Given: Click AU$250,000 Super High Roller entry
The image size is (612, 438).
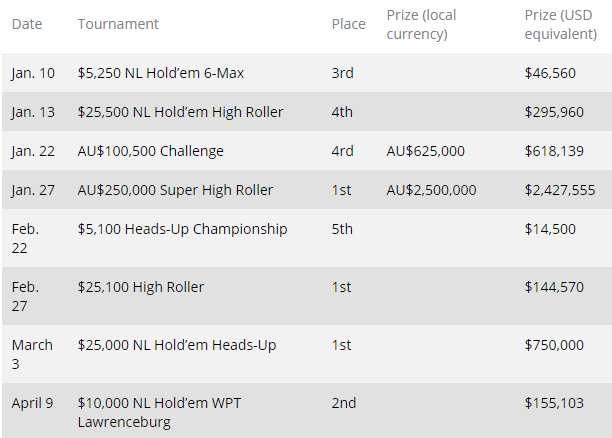Looking at the screenshot, I should (x=175, y=190).
